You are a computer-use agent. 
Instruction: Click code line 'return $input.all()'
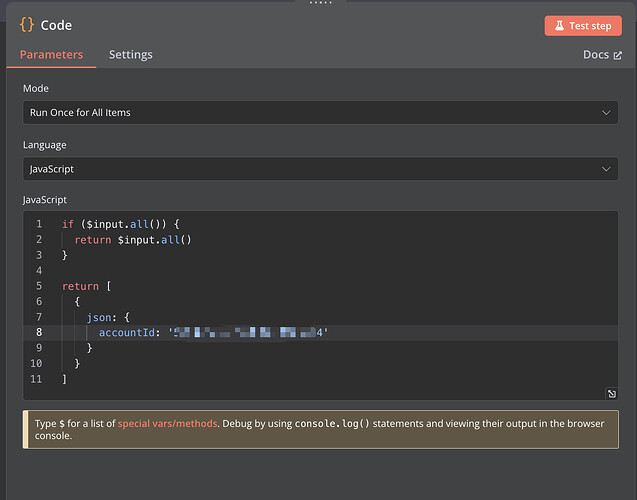pyautogui.click(x=133, y=240)
